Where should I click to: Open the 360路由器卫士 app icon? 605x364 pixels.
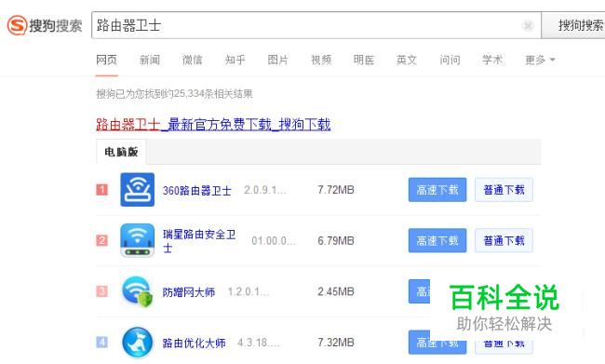pyautogui.click(x=138, y=190)
